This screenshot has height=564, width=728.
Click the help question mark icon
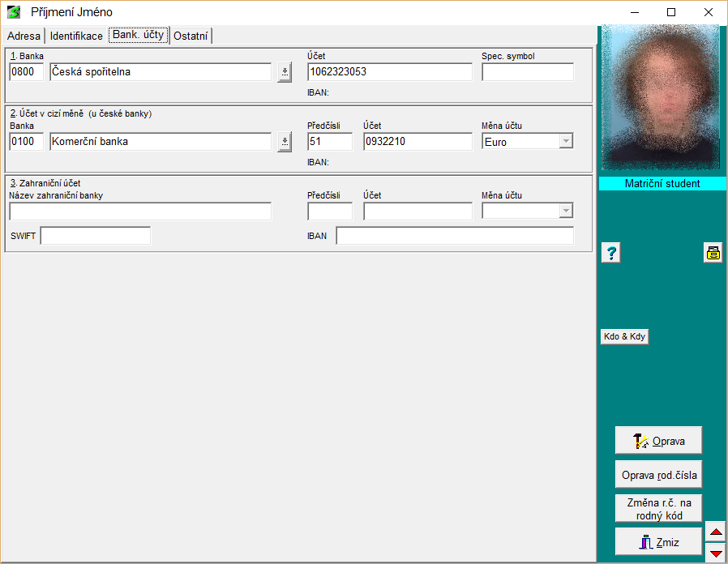(x=611, y=253)
